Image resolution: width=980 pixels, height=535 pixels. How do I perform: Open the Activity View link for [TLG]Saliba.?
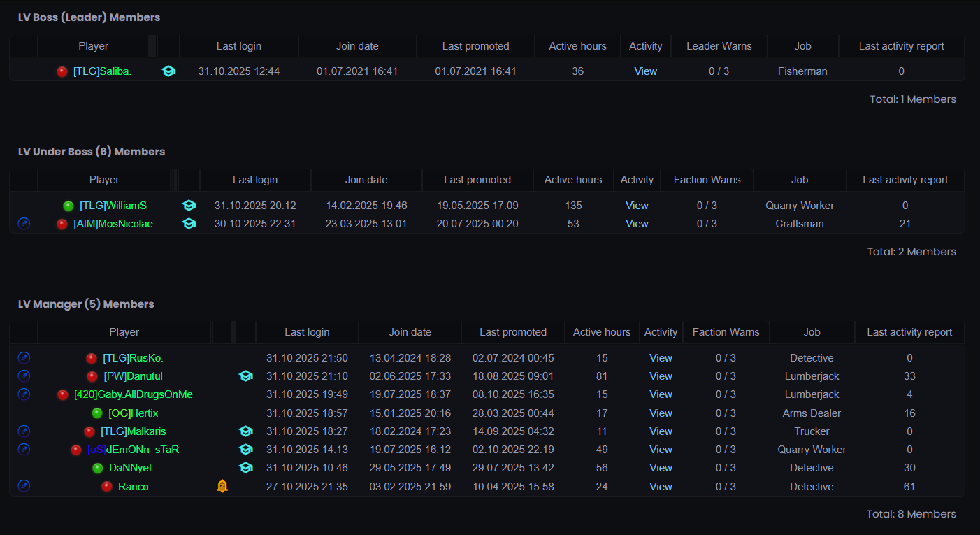click(646, 71)
